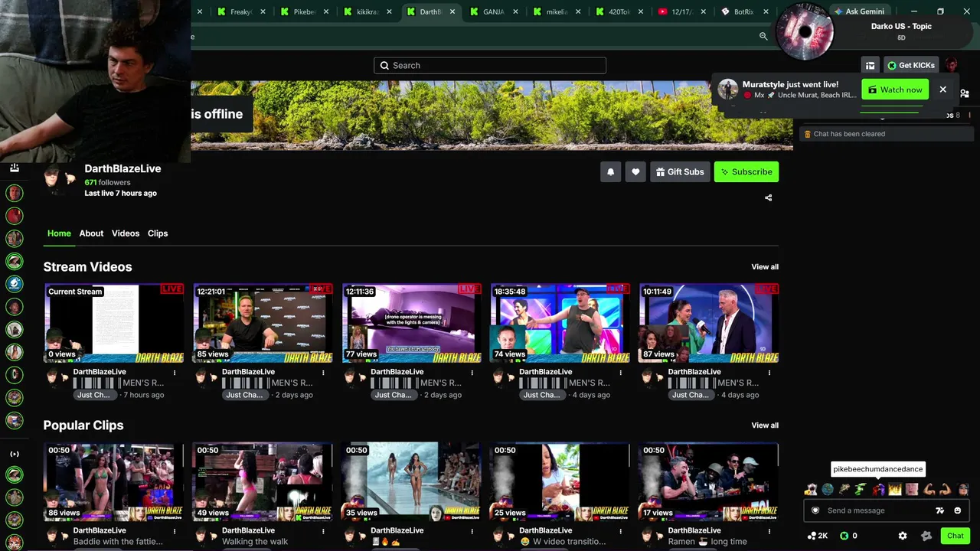The image size is (980, 551).
Task: Open the Clips tab of channel
Action: click(158, 233)
